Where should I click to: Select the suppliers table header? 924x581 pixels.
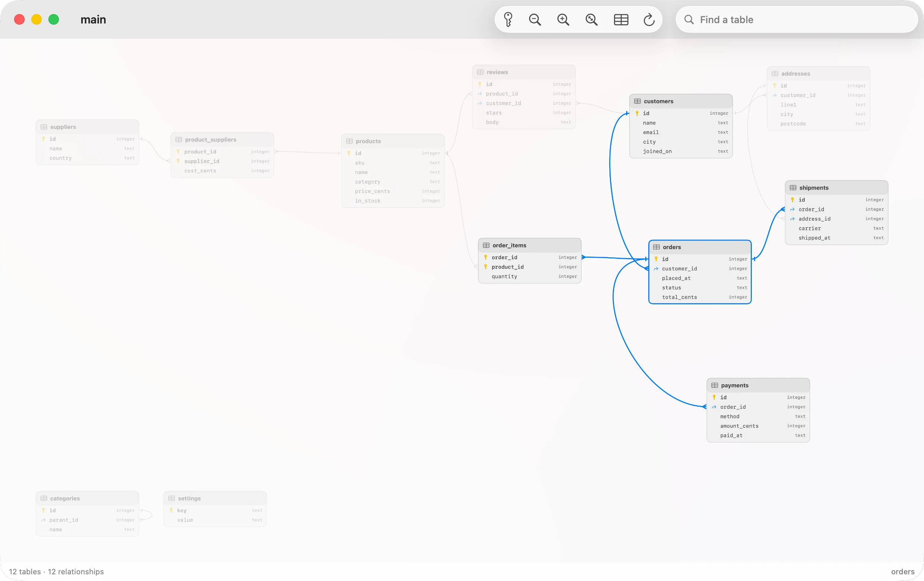click(88, 127)
